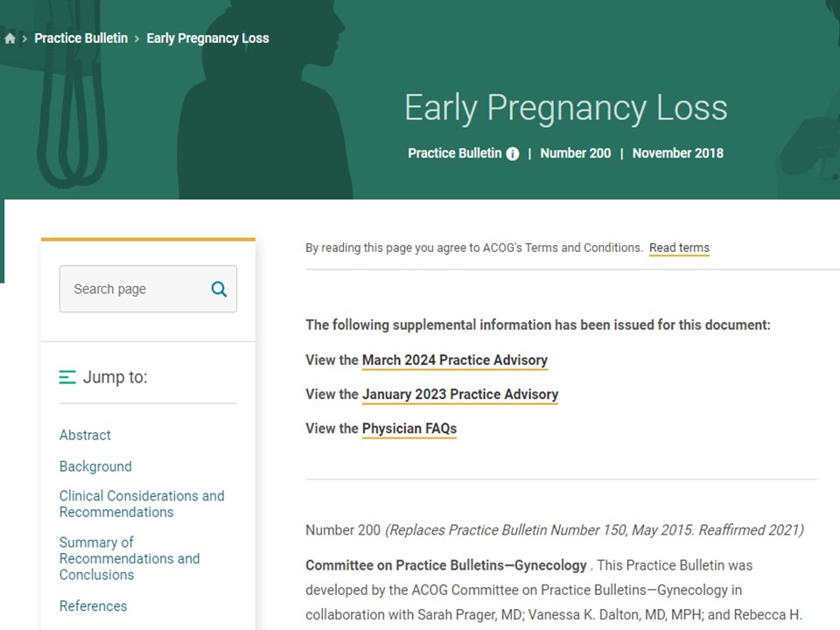Image resolution: width=840 pixels, height=630 pixels.
Task: Open the Practice Bulletin breadcrumb link
Action: pos(80,38)
